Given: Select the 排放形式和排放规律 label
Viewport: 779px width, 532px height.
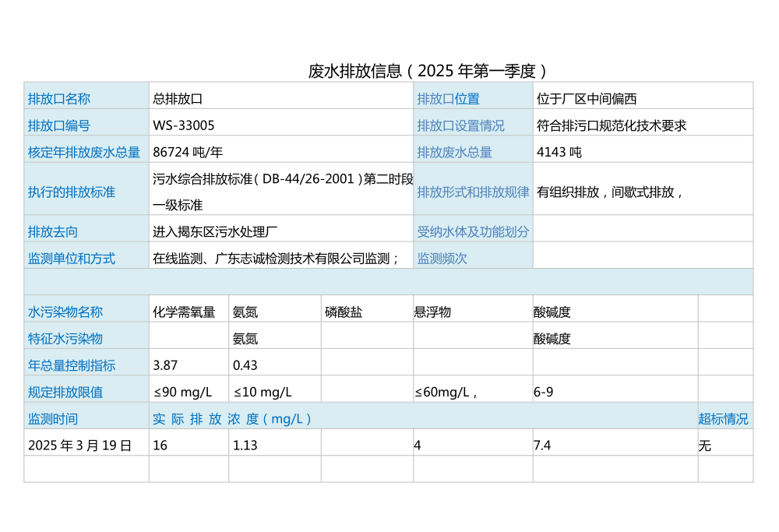Looking at the screenshot, I should (x=473, y=192).
